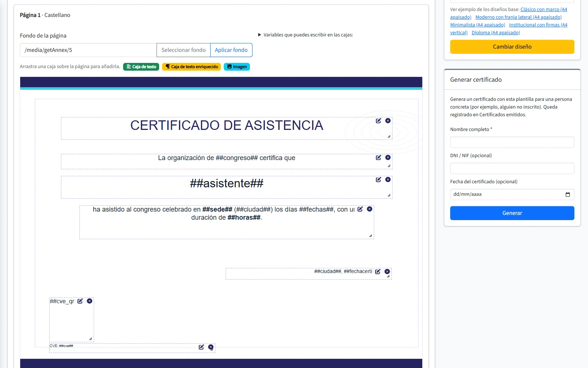This screenshot has width=588, height=368.
Task: Edit the 'La organización de ##congreso##' box
Action: (378, 158)
